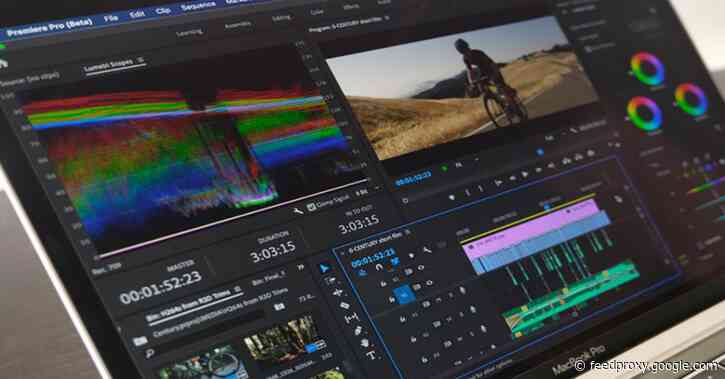Select the blue video clip below pink clip
This screenshot has height=379, width=725.
(541, 242)
